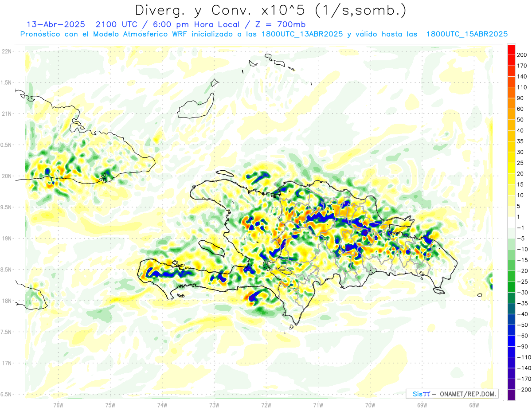The height and width of the screenshot is (411, 532).
Task: Click the '71W' longitude label
Action: pos(318,404)
